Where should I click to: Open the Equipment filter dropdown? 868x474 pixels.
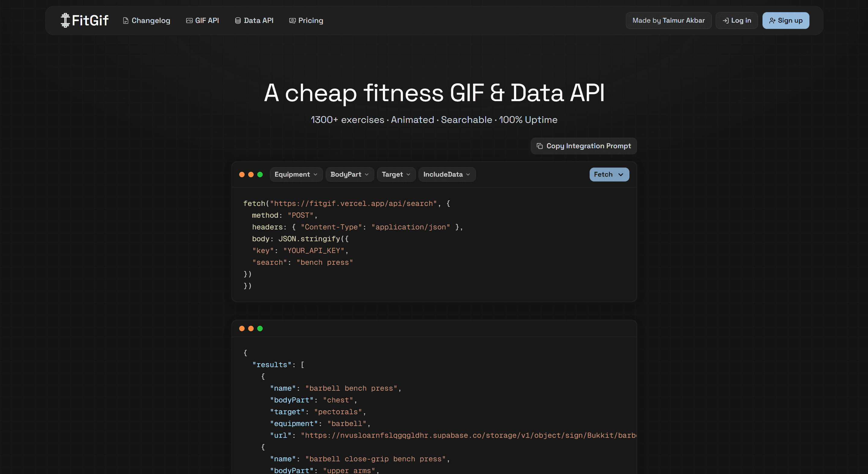296,175
